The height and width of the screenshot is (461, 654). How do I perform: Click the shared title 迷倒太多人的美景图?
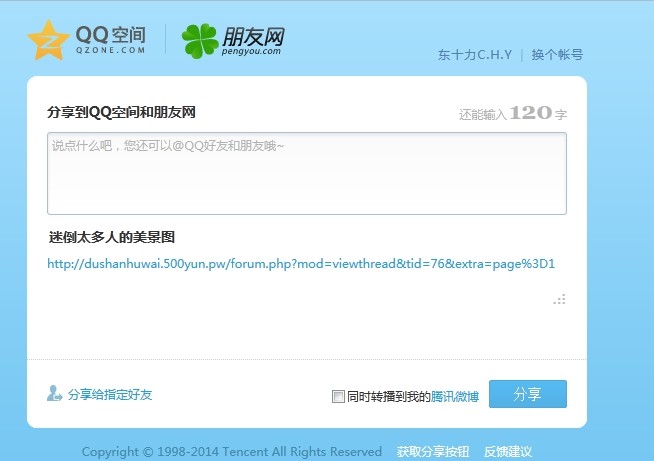point(112,237)
